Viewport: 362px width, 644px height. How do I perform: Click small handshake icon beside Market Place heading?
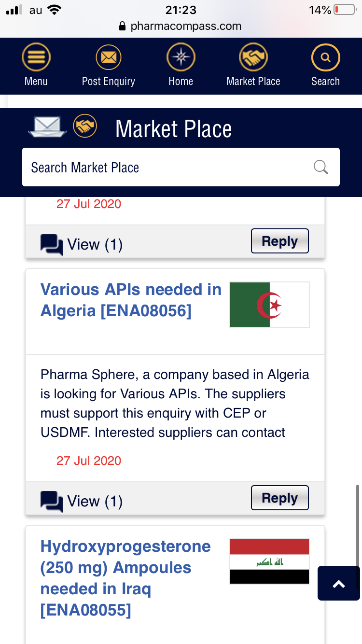(85, 126)
